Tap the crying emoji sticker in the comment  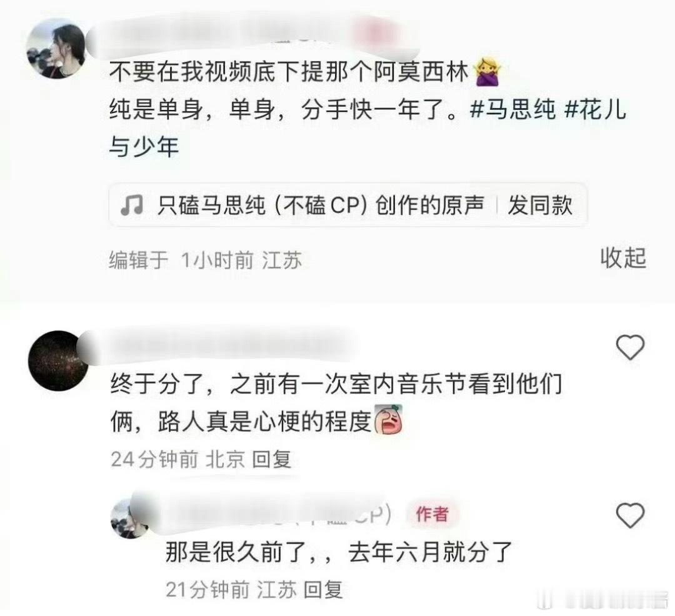pyautogui.click(x=389, y=419)
